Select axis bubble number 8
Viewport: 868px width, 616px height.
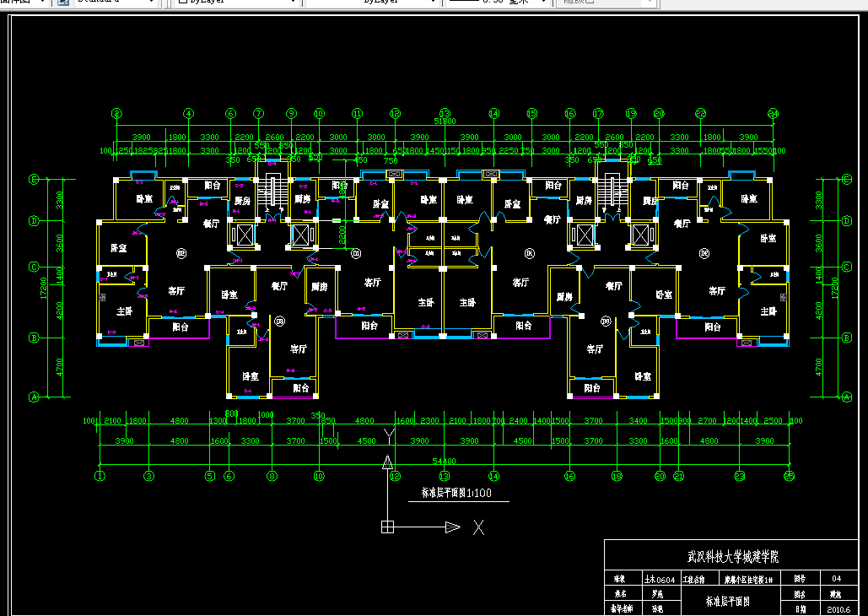272,476
